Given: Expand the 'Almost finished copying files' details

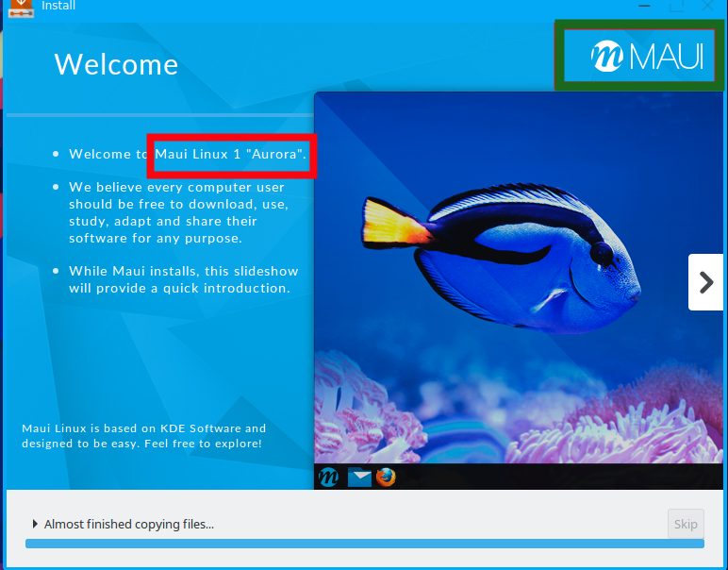Looking at the screenshot, I should (36, 524).
